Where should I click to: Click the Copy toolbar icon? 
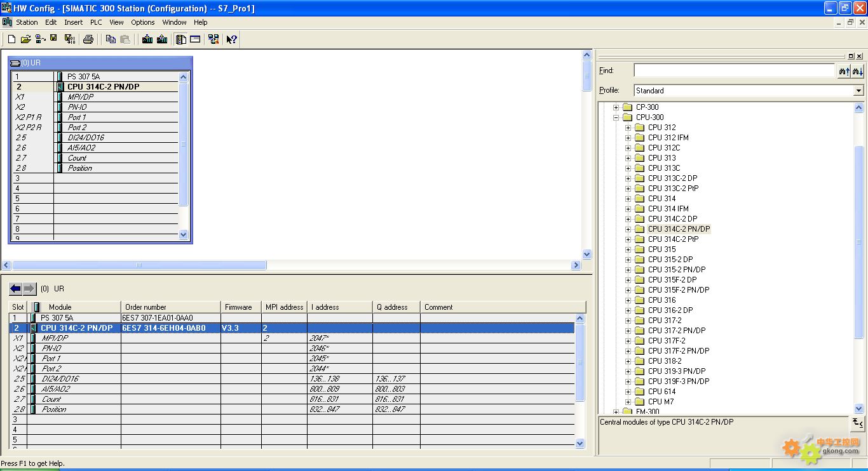click(x=111, y=39)
